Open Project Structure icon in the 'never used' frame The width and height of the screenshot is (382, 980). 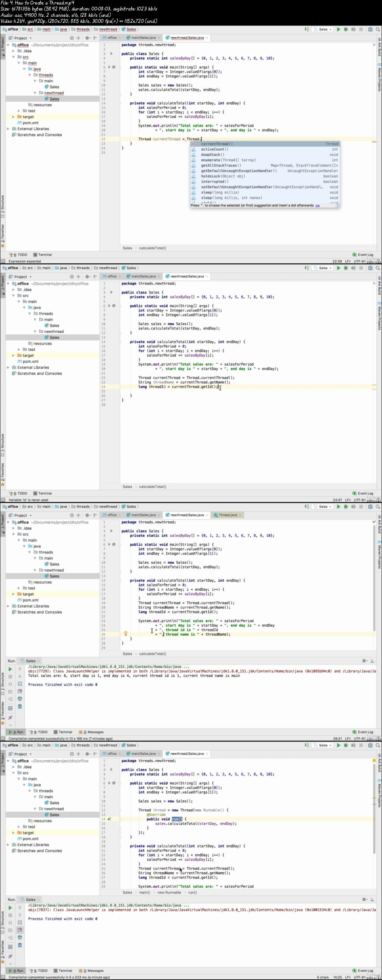[370, 268]
